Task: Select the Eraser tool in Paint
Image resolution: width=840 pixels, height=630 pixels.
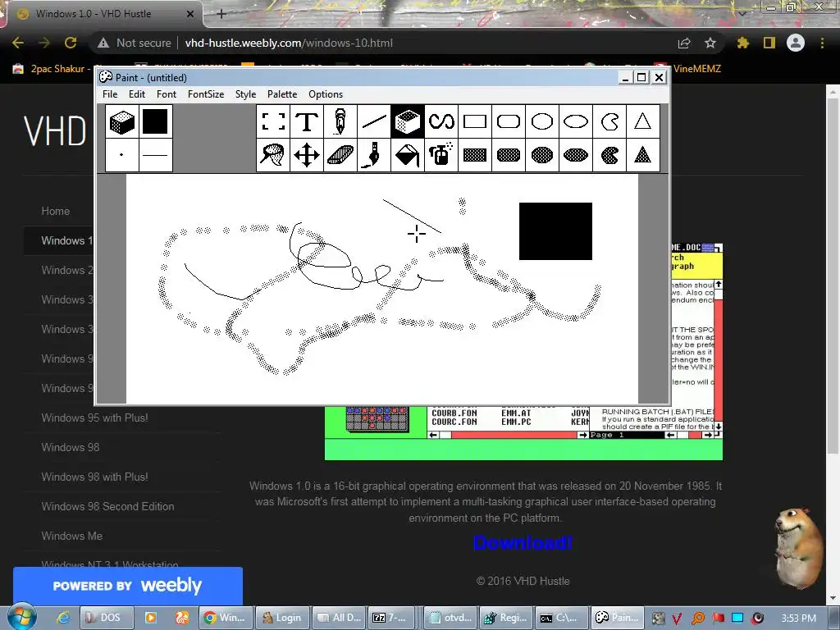Action: [340, 155]
